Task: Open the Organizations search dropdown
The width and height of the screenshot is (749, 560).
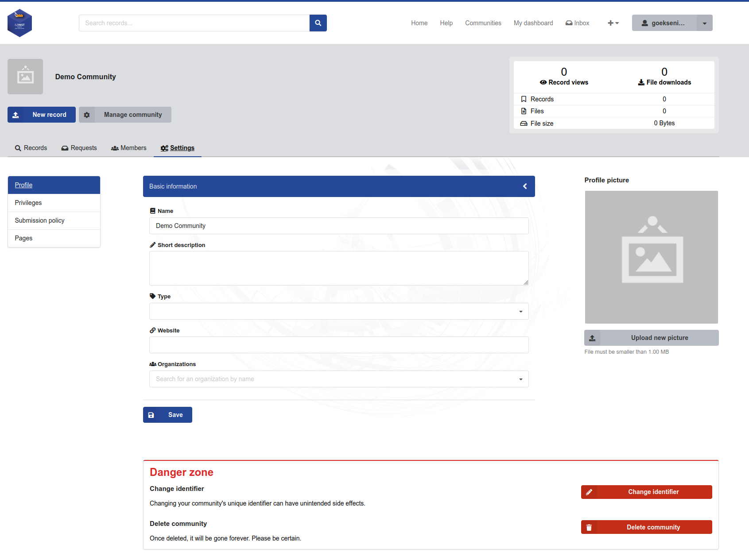Action: click(x=339, y=379)
